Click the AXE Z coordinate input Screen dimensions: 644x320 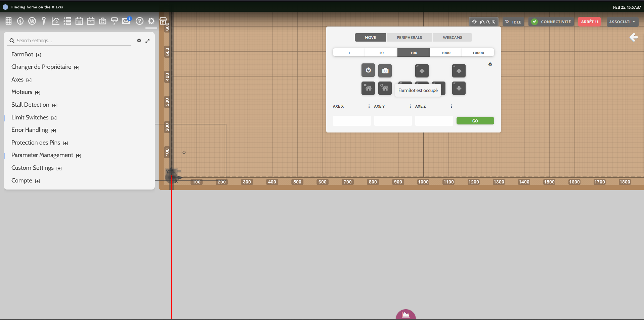point(434,121)
